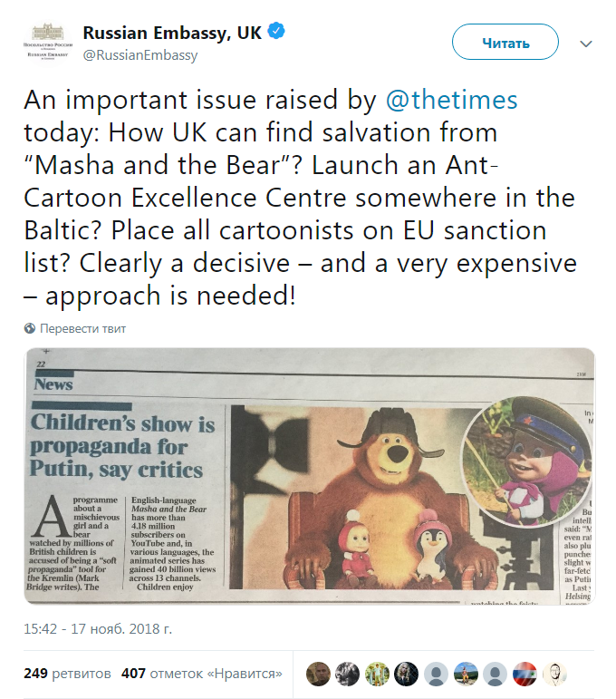
Task: Click the Russian Embassy, UK display name
Action: (x=172, y=34)
